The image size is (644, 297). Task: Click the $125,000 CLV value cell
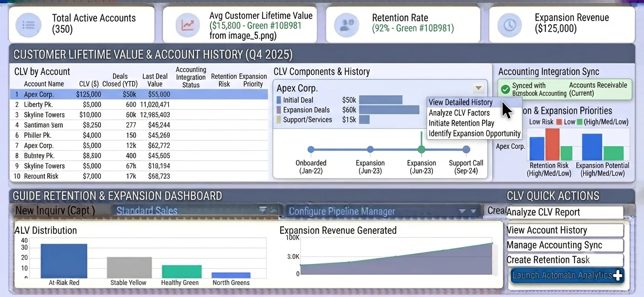click(89, 94)
